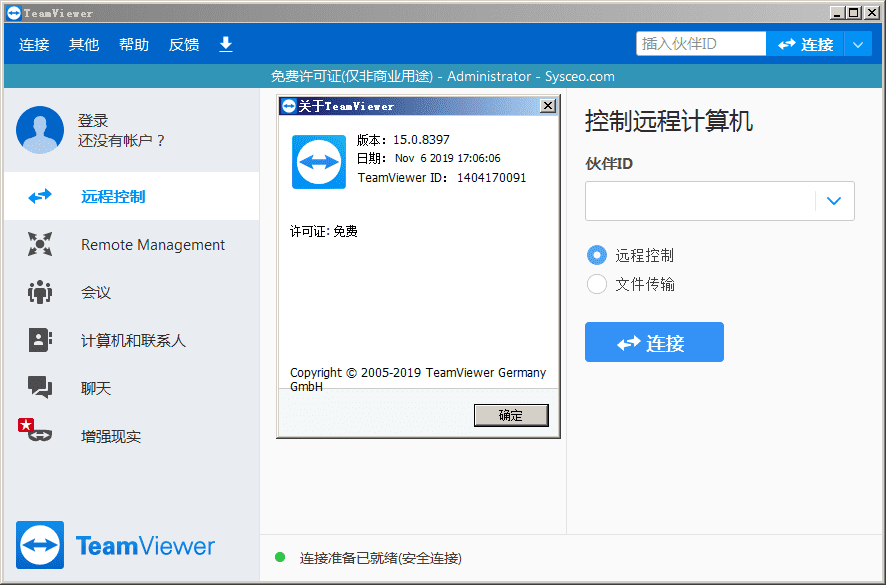
Task: Click the 控制远程计算机 heading
Action: [x=668, y=121]
